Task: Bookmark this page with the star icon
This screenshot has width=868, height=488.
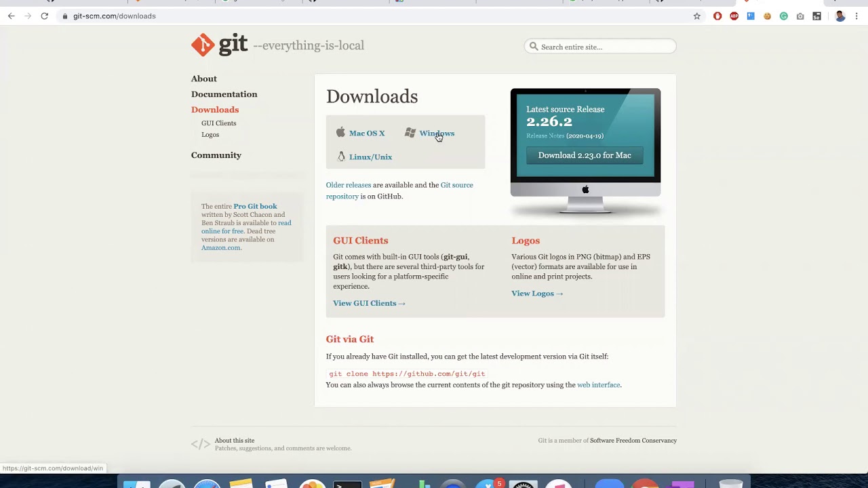Action: tap(696, 16)
